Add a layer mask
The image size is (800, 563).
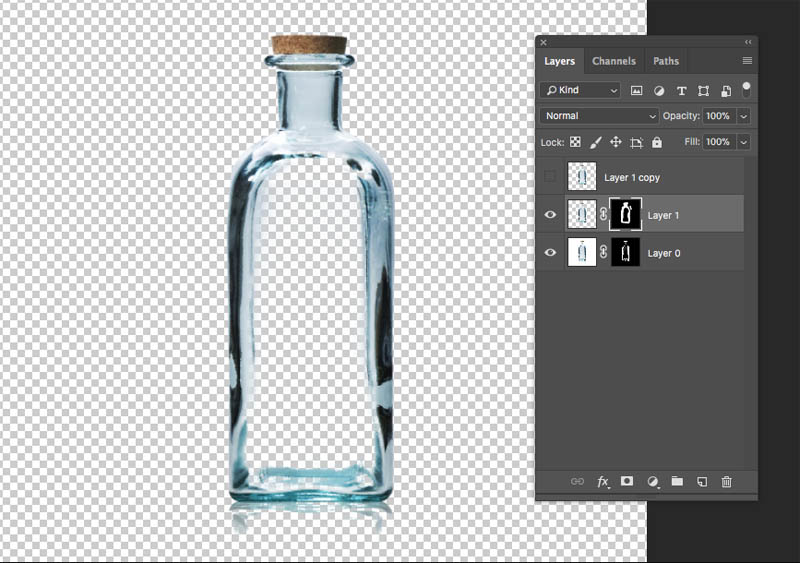[x=627, y=481]
